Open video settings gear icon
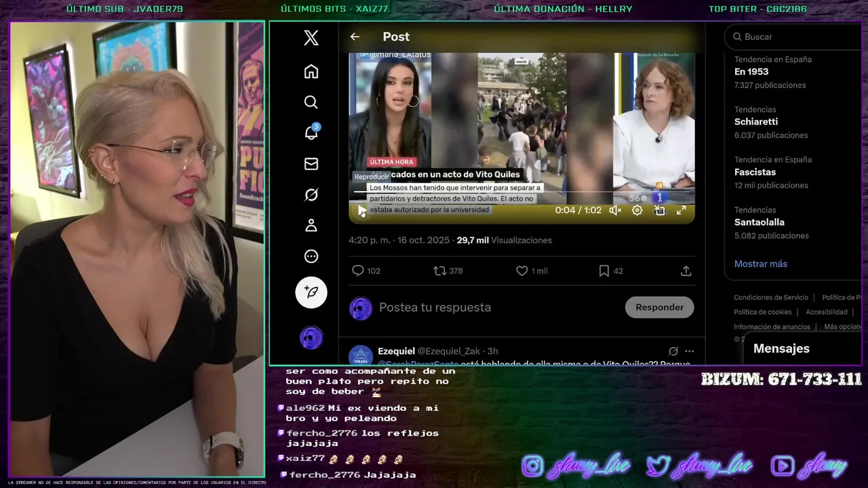Image resolution: width=868 pixels, height=488 pixels. pos(637,210)
